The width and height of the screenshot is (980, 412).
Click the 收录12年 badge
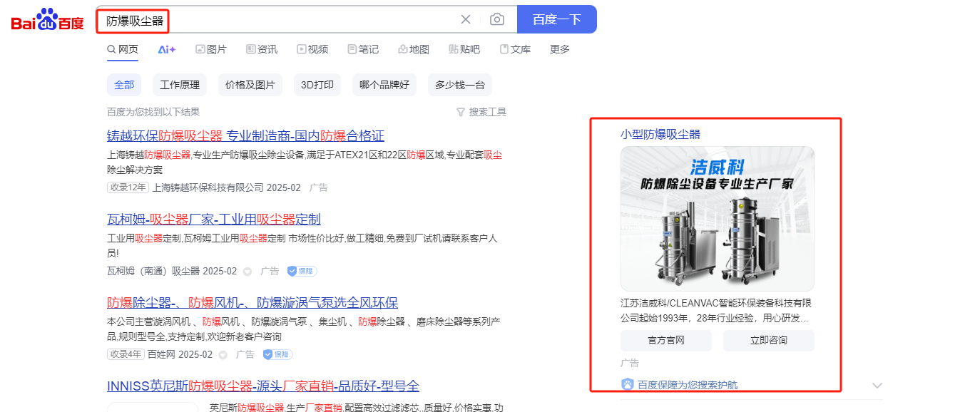128,187
